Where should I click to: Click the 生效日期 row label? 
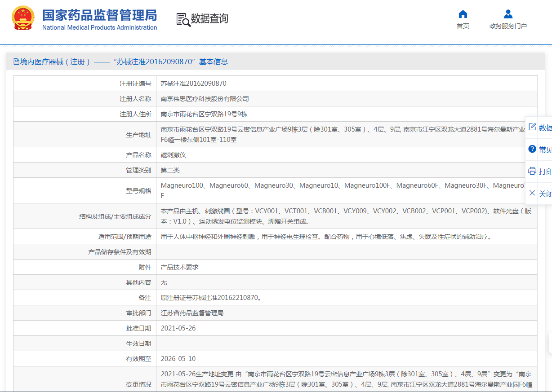pos(138,344)
